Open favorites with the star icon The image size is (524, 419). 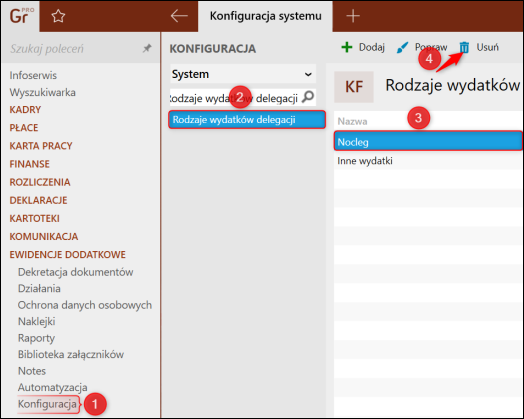(58, 16)
